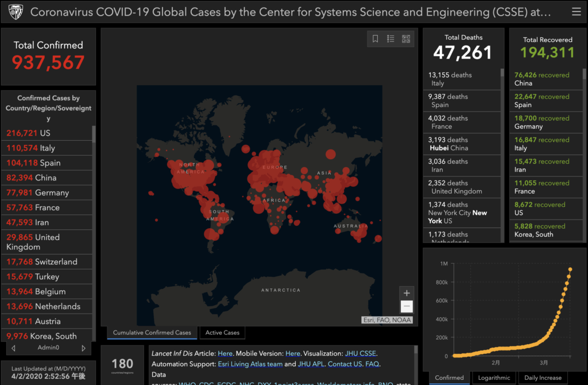Go to next list with right arrow beside Admin0

[83, 348]
